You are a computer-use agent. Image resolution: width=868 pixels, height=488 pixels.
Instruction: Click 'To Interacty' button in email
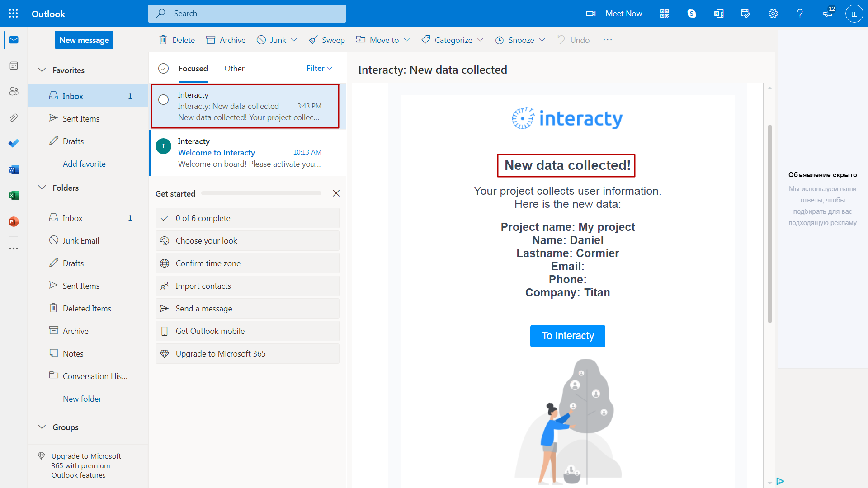567,336
